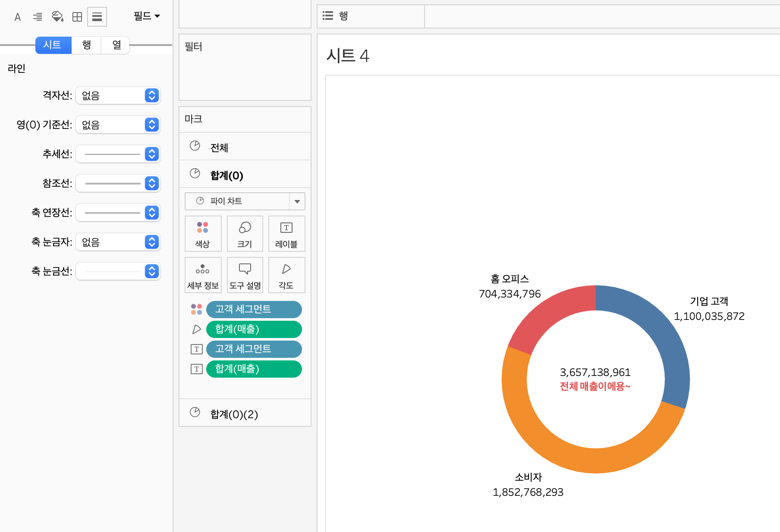Click the 1,852,768,293 value label
The height and width of the screenshot is (532, 780).
(x=528, y=492)
